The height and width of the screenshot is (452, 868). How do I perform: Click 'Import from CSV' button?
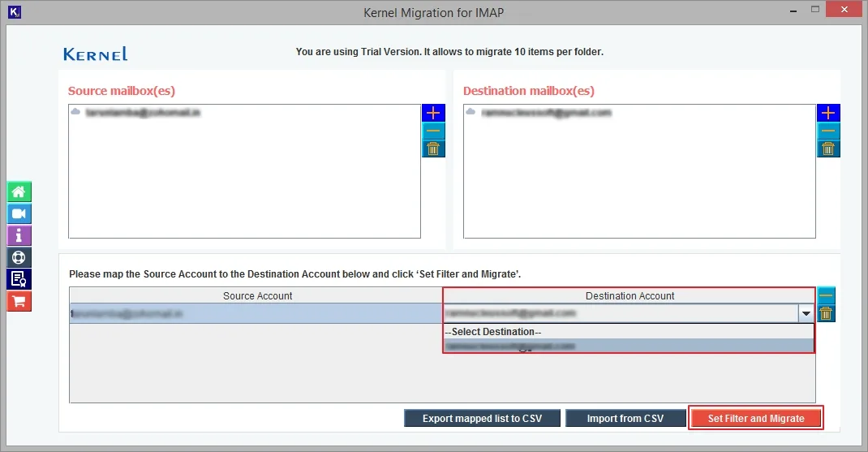coord(625,418)
